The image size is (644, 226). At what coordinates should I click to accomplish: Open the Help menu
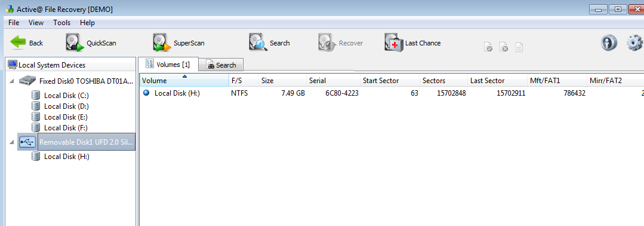coord(88,23)
